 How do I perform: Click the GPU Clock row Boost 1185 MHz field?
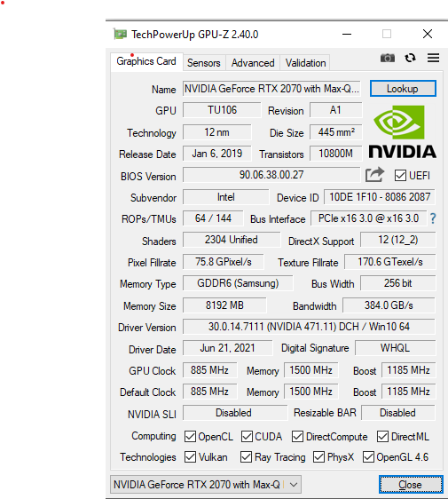pyautogui.click(x=409, y=370)
